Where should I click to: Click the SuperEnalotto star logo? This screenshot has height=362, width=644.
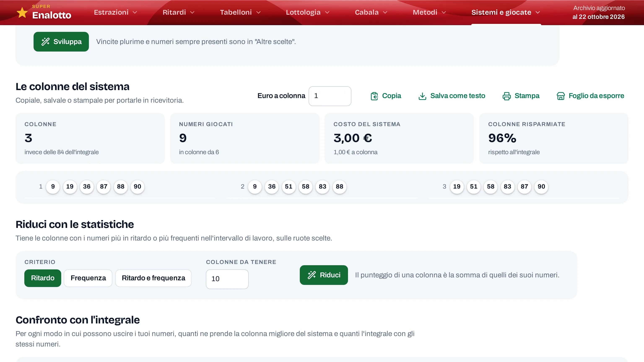tap(22, 13)
